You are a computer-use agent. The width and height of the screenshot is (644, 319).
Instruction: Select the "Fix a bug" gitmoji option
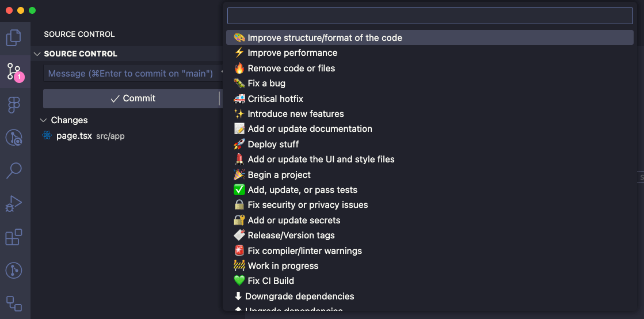tap(266, 83)
